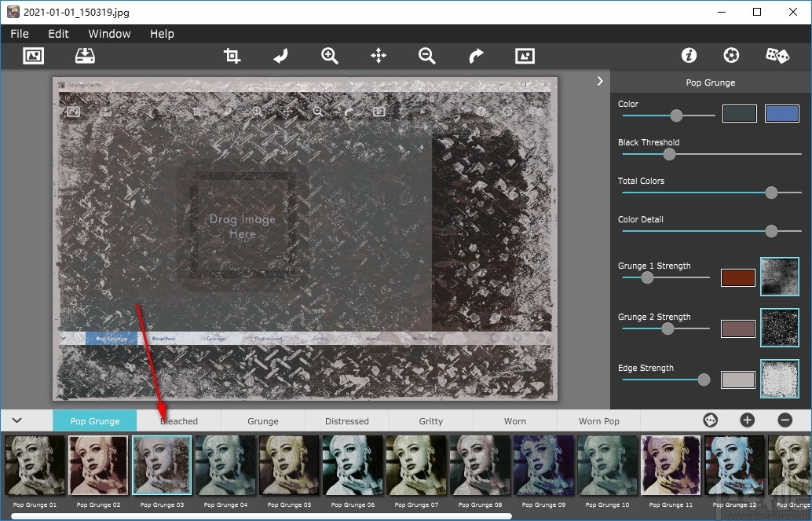
Task: Switch to the Bleached tab
Action: click(x=179, y=421)
